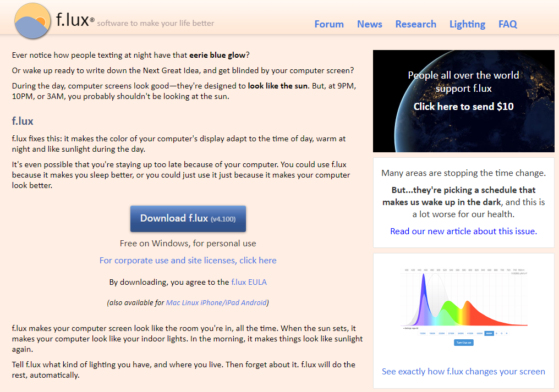This screenshot has width=559, height=392.
Task: Choose the Linux download link
Action: 190,302
